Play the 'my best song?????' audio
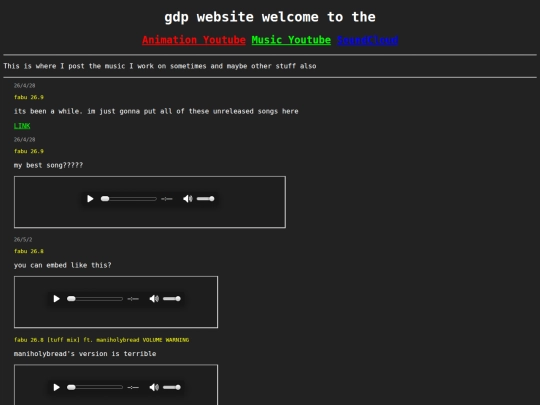 (90, 199)
